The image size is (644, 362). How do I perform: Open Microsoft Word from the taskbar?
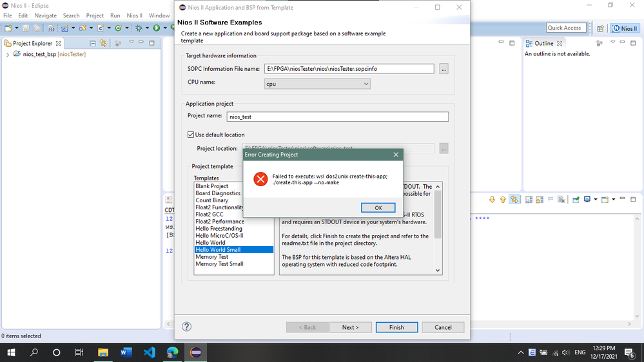126,352
